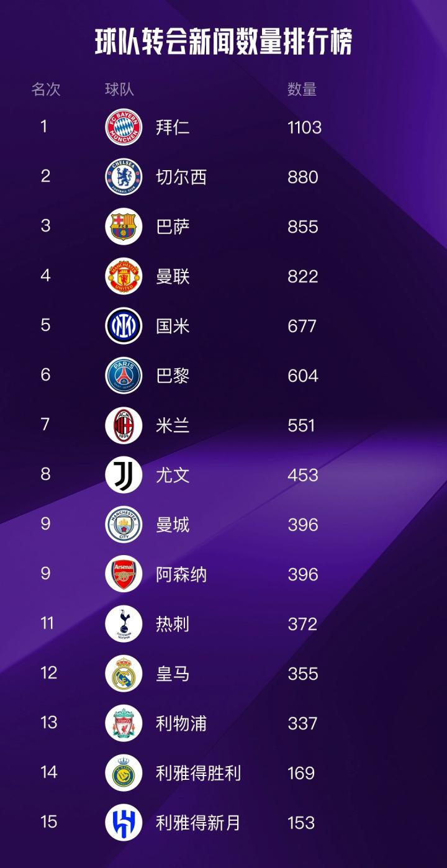The height and width of the screenshot is (868, 447).
Task: Select the FC Barcelona crest icon
Action: point(124,227)
